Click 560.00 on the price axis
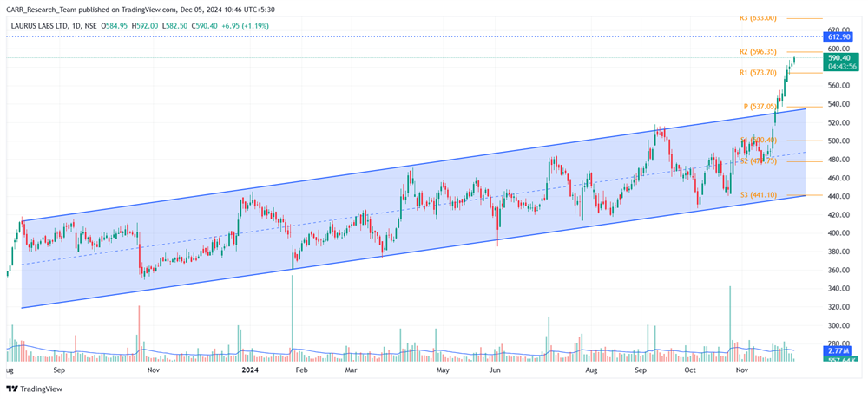This screenshot has width=868, height=399. click(838, 86)
